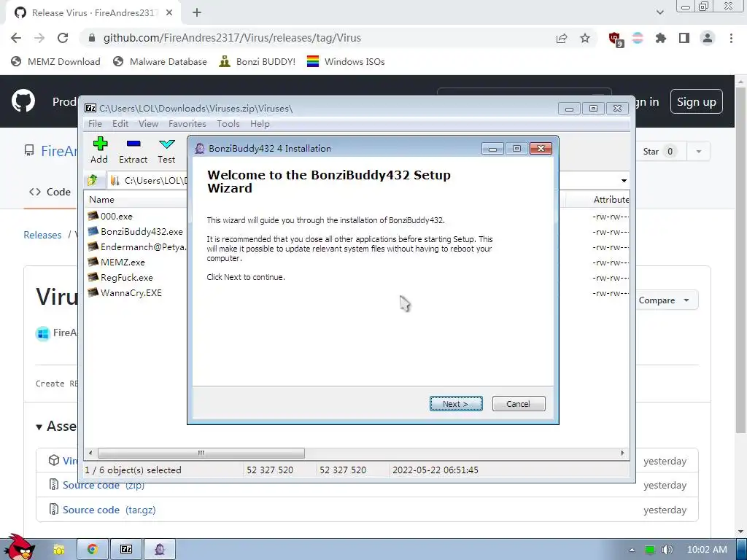Go back in Chrome browser
The width and height of the screenshot is (747, 560).
(16, 38)
